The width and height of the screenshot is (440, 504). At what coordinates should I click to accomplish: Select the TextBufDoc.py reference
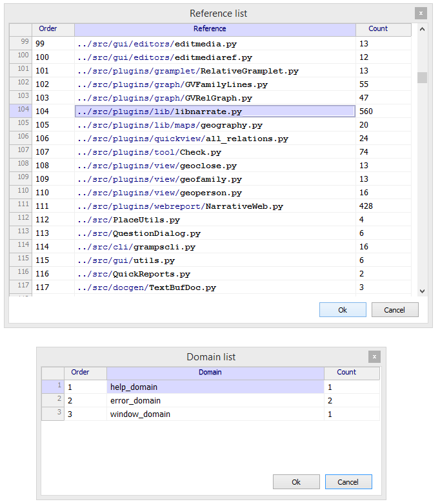[x=215, y=287]
